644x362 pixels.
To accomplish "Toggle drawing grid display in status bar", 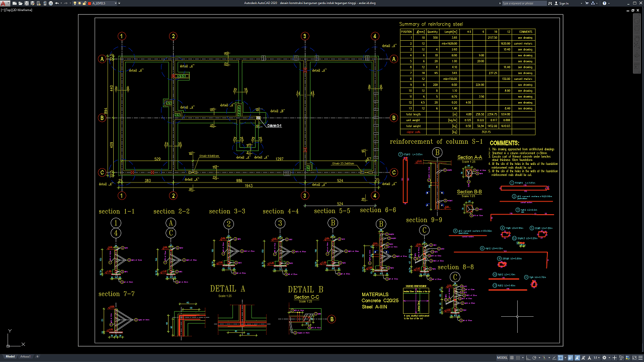I will 512,357.
